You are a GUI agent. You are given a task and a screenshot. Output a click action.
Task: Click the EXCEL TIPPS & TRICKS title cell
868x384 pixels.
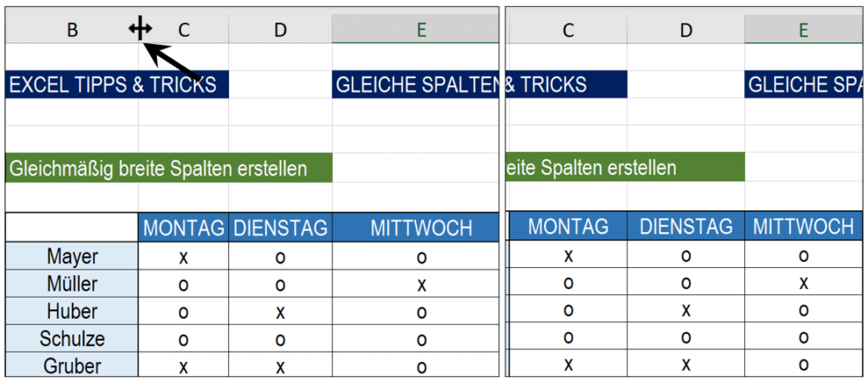pyautogui.click(x=117, y=85)
